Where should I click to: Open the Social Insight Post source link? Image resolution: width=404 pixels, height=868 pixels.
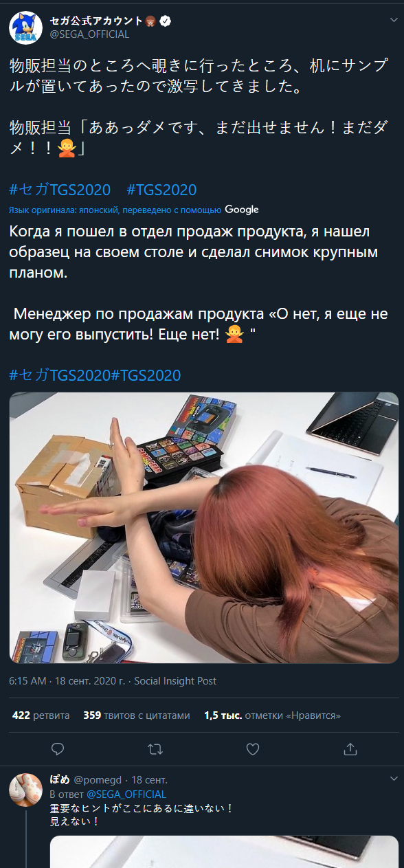175,681
